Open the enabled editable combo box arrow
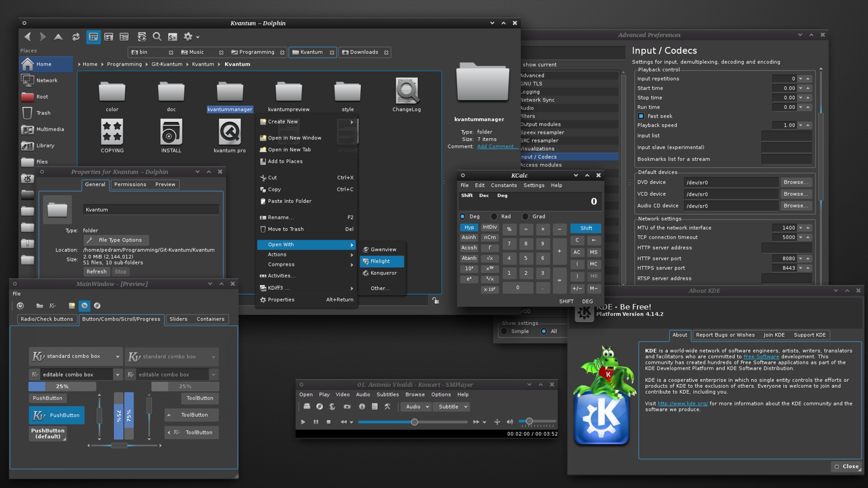Image resolution: width=868 pixels, height=488 pixels. (117, 375)
